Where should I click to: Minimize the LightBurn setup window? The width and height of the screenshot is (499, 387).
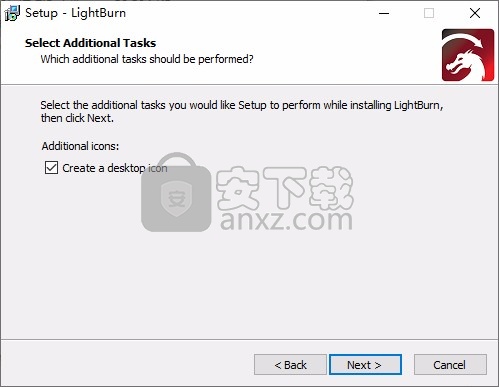(x=384, y=13)
